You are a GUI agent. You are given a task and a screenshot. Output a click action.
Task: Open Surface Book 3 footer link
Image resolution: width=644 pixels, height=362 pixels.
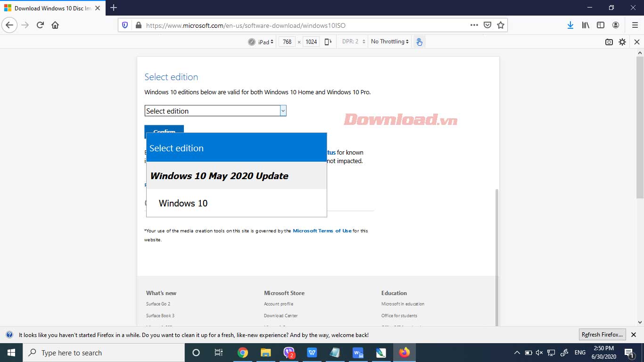point(160,316)
